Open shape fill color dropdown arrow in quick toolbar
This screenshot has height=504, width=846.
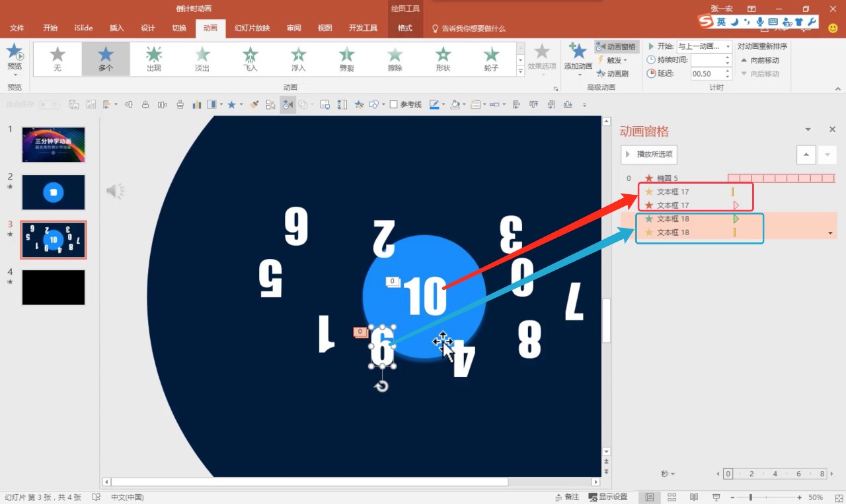[x=464, y=104]
